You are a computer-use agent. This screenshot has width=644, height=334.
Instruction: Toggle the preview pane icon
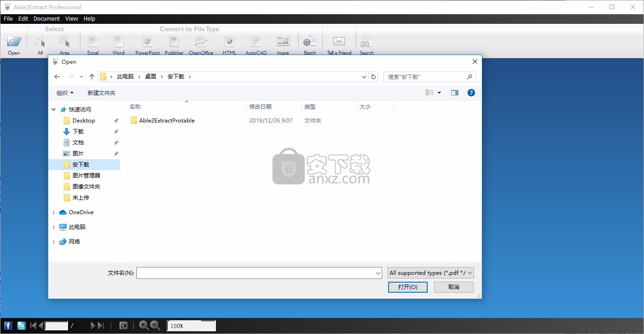pyautogui.click(x=455, y=93)
